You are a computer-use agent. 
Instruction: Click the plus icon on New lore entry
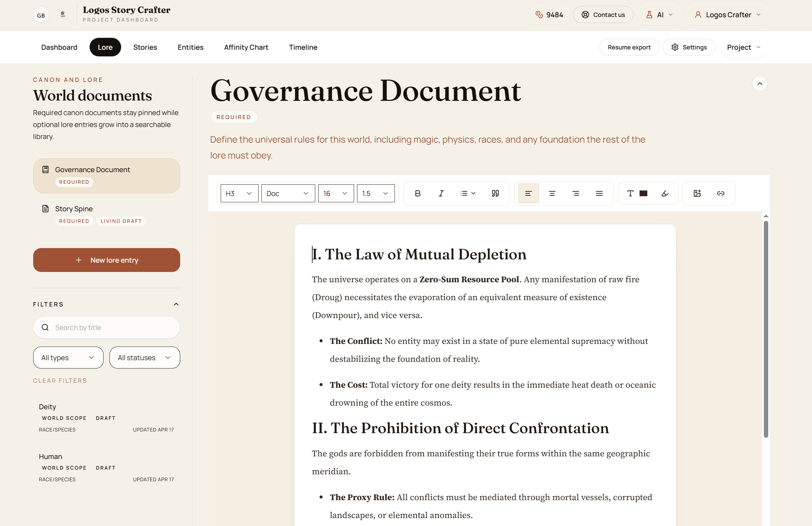(78, 260)
